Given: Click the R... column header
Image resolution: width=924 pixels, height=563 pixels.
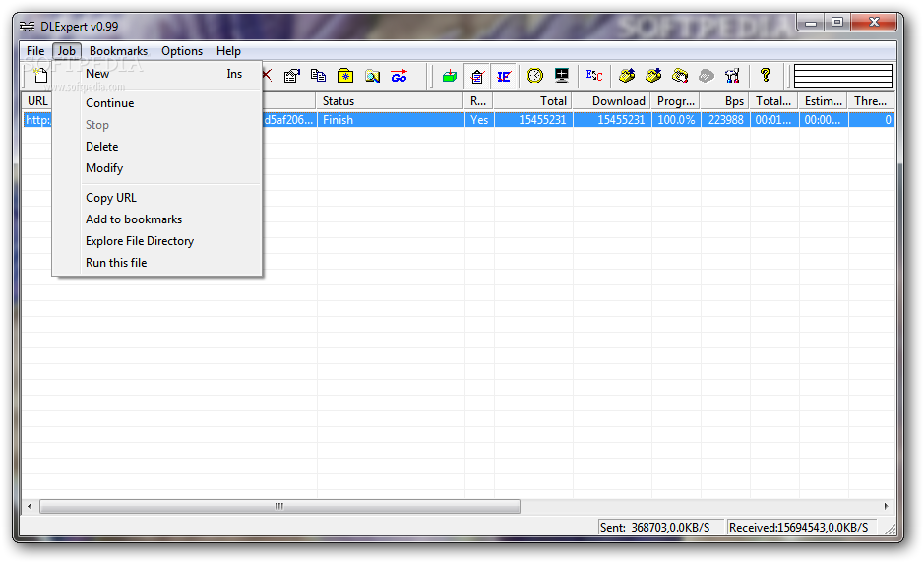Looking at the screenshot, I should pyautogui.click(x=478, y=101).
